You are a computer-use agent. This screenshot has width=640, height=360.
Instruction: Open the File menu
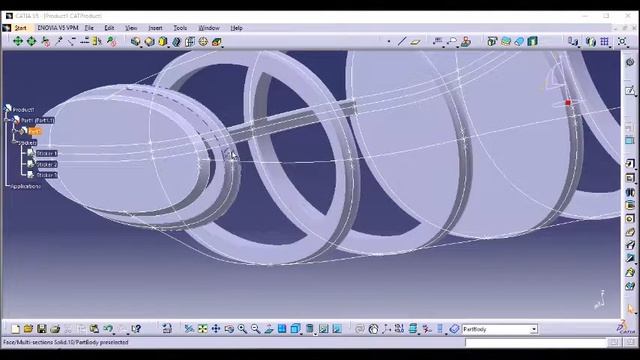coord(89,28)
